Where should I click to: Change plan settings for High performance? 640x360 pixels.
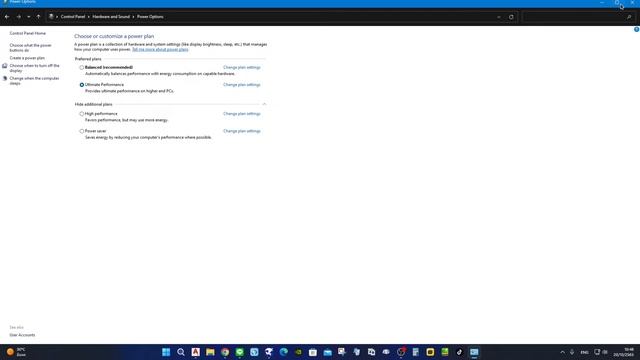(242, 113)
